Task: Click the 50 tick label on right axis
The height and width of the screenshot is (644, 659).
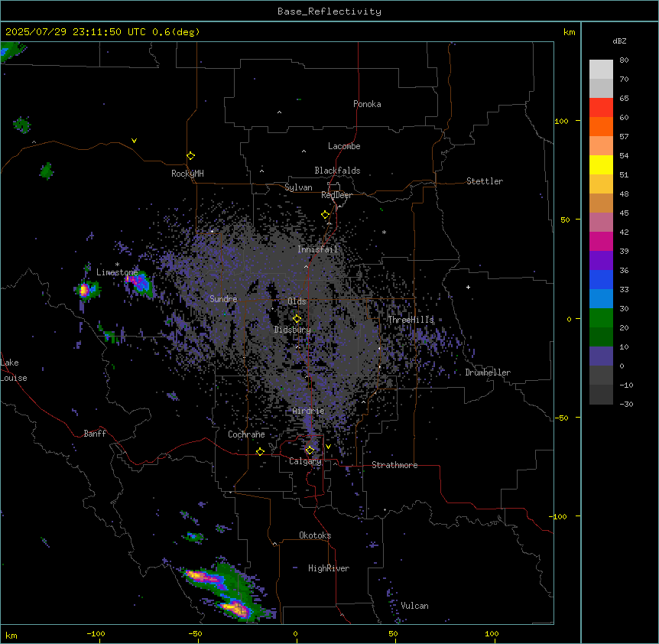Action: tap(565, 220)
